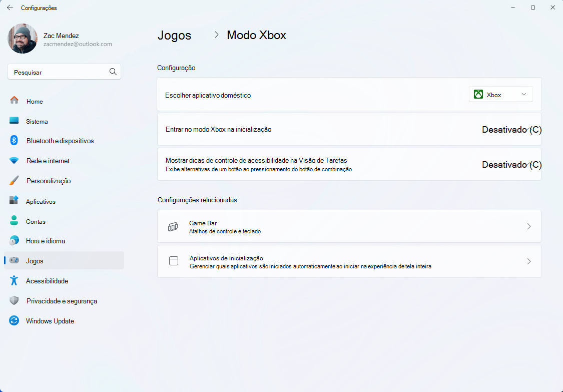Screen dimensions: 563x392
Task: Open Personalização settings
Action: pyautogui.click(x=64, y=181)
